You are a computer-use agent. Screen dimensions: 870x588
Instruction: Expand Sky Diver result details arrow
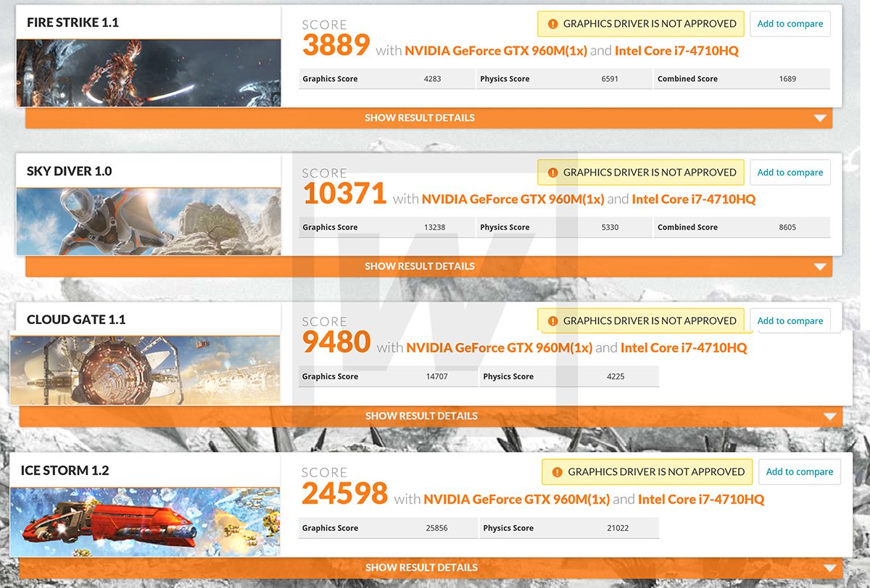[820, 267]
